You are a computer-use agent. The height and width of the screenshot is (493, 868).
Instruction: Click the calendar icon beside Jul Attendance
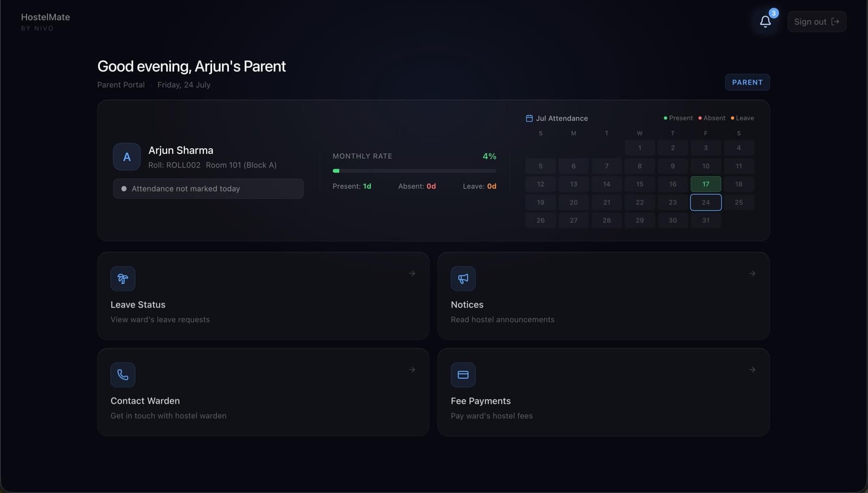pyautogui.click(x=529, y=118)
